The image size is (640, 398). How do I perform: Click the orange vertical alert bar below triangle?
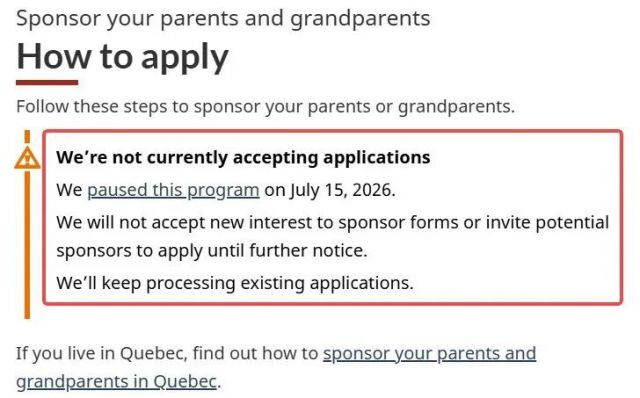[27, 245]
